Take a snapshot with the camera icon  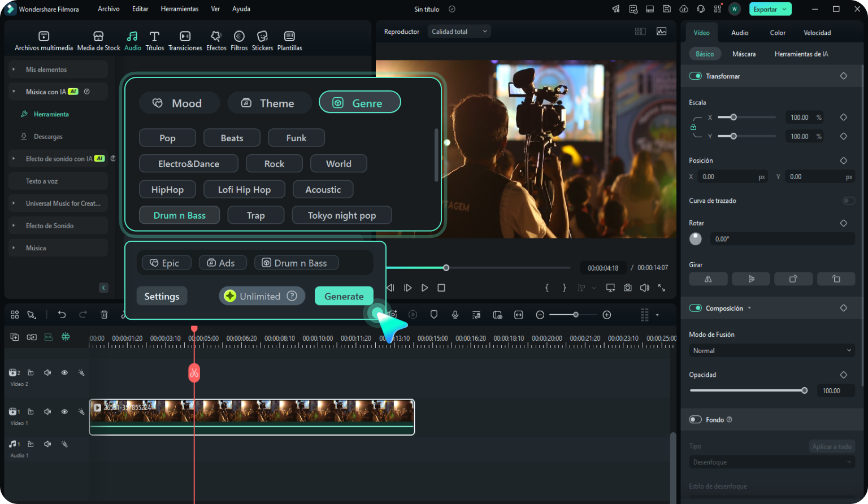pyautogui.click(x=628, y=288)
